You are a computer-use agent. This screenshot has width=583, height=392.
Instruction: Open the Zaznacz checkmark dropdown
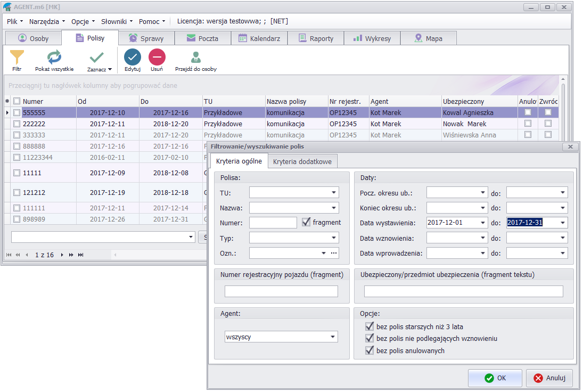click(99, 61)
